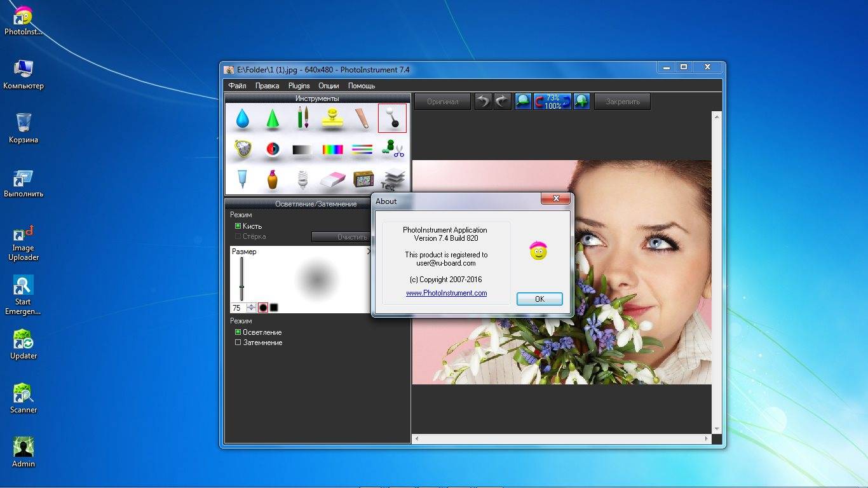
Task: Select the red eye removal tool
Action: coord(273,149)
